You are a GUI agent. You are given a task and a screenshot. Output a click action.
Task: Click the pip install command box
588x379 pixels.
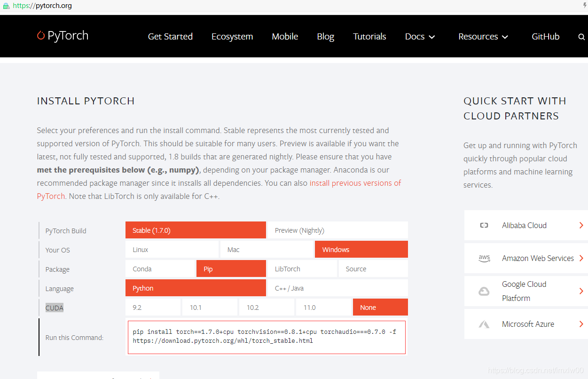267,337
